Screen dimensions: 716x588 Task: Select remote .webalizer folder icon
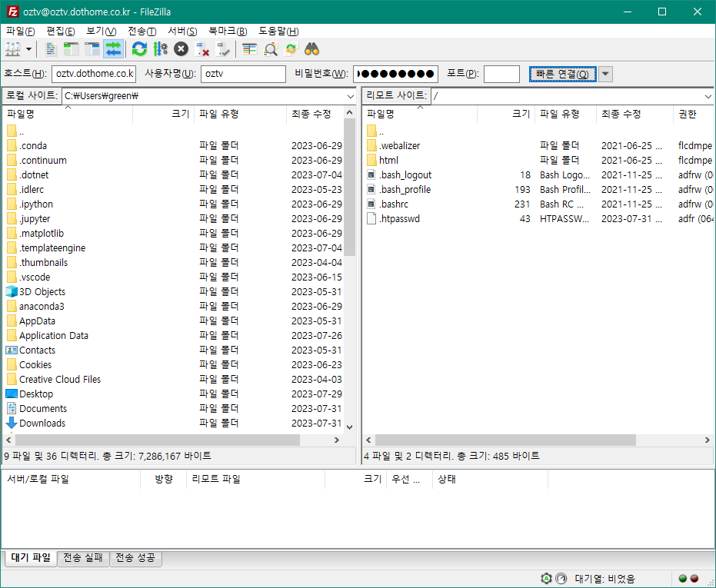point(371,145)
